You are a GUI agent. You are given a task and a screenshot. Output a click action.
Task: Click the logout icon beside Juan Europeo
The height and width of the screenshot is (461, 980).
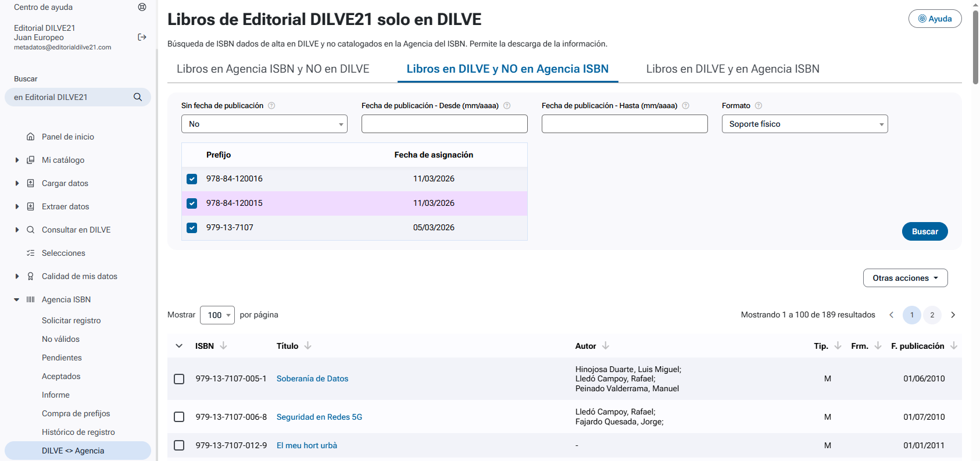pos(142,37)
